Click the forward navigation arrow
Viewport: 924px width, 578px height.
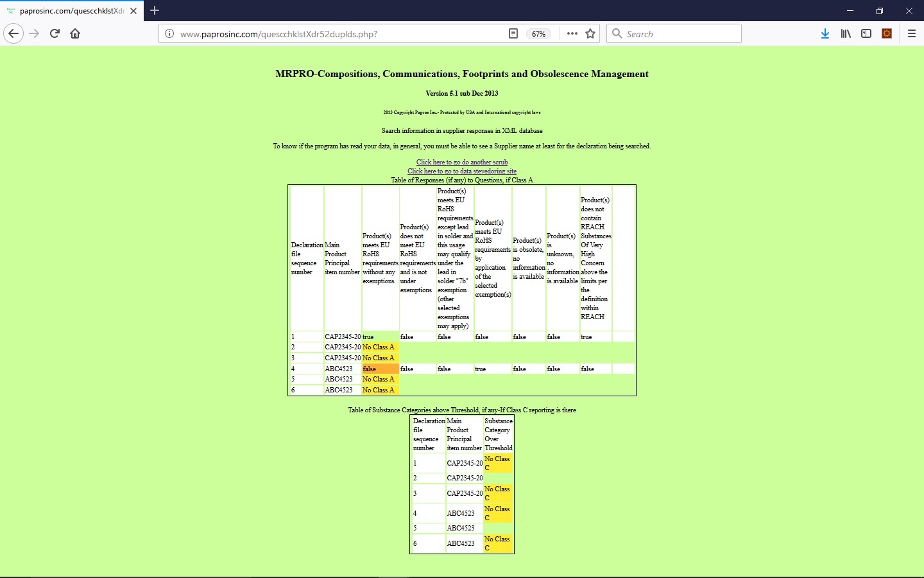coord(34,33)
